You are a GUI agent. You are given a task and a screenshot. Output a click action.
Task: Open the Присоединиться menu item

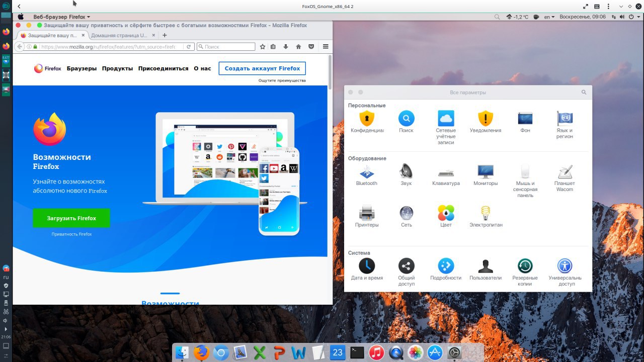tap(163, 68)
